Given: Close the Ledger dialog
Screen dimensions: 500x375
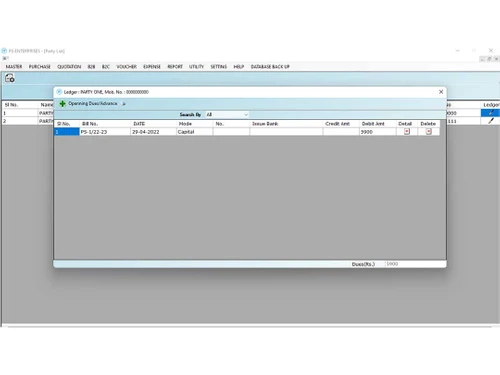Looking at the screenshot, I should tap(441, 92).
